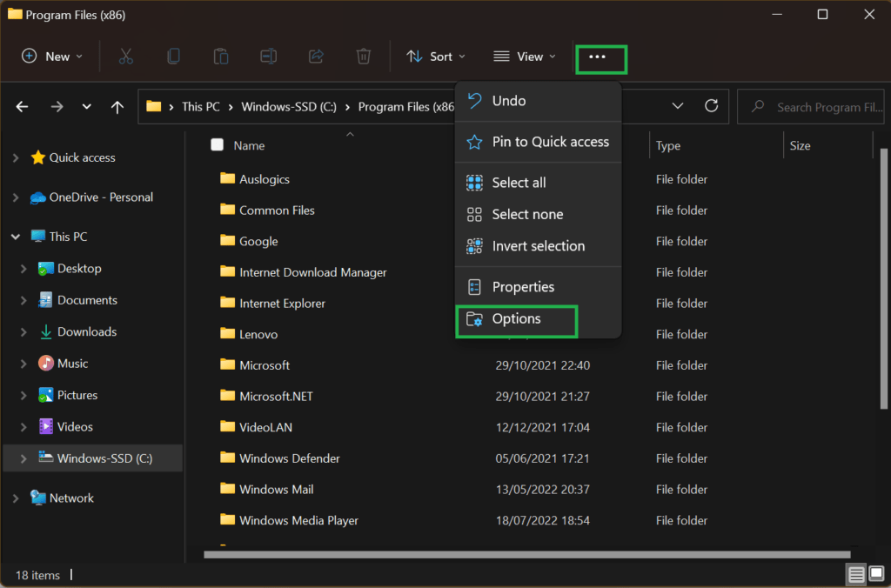Click the horizontal scrollbar in file list
The height and width of the screenshot is (588, 891).
tap(526, 553)
